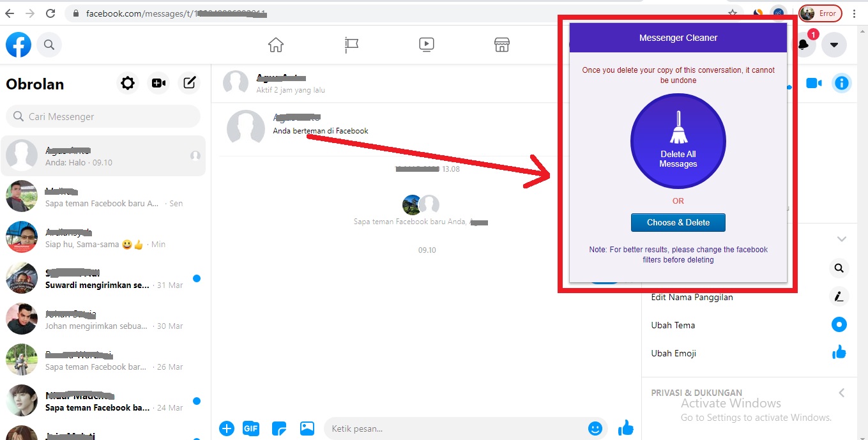Open conversation dated 26 Mar
The width and height of the screenshot is (868, 440).
point(103,360)
